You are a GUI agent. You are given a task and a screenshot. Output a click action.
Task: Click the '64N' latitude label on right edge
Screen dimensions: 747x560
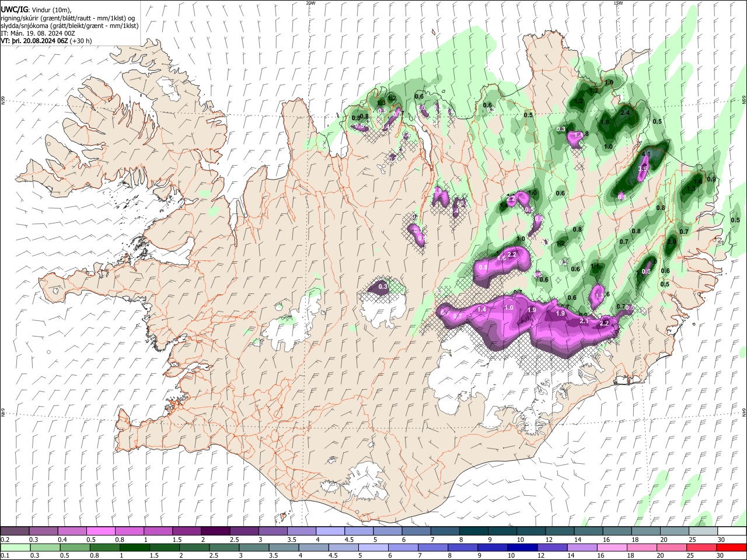744,412
